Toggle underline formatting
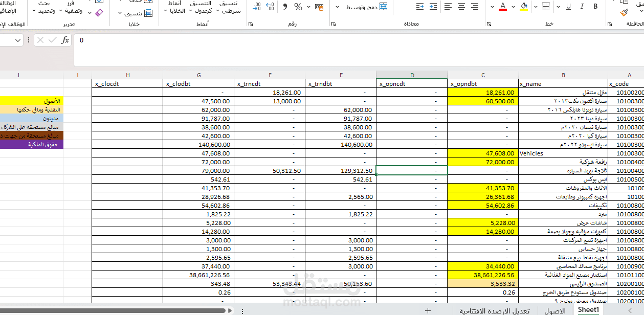644x315 pixels. tap(568, 7)
